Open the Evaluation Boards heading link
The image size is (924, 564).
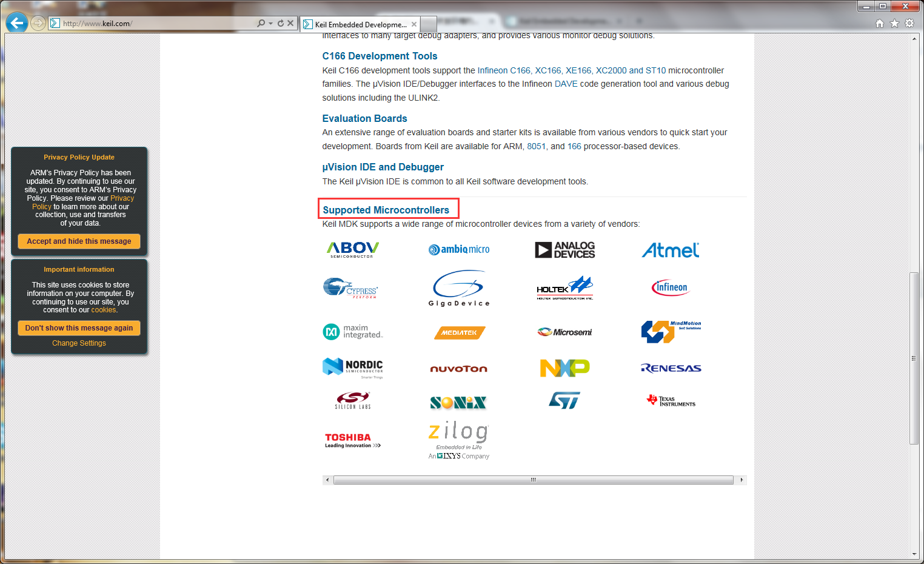[x=364, y=118]
